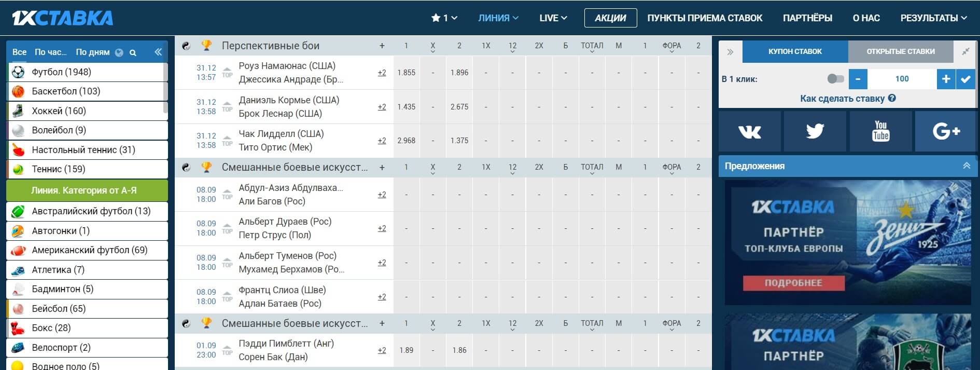Click the Атлетика shoe icon
Viewport: 980px width, 370px height.
point(18,270)
